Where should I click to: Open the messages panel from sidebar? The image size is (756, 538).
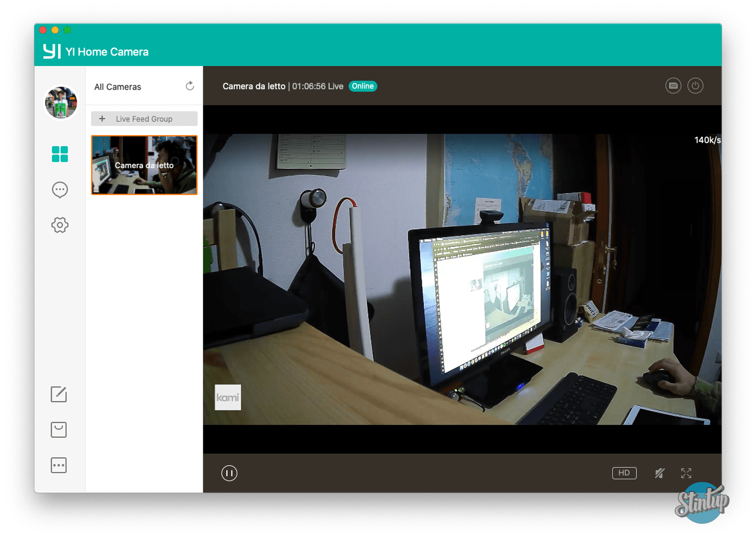[60, 189]
